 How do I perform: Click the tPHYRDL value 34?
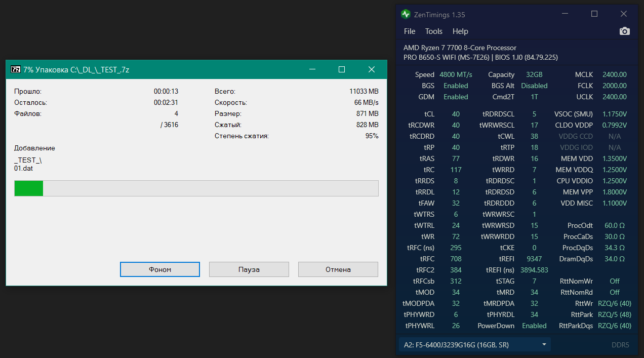[x=534, y=314]
